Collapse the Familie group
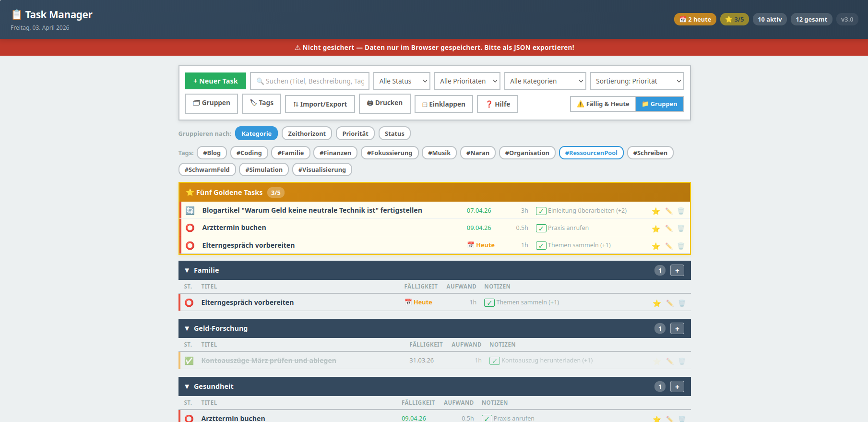This screenshot has width=868, height=422. point(187,271)
